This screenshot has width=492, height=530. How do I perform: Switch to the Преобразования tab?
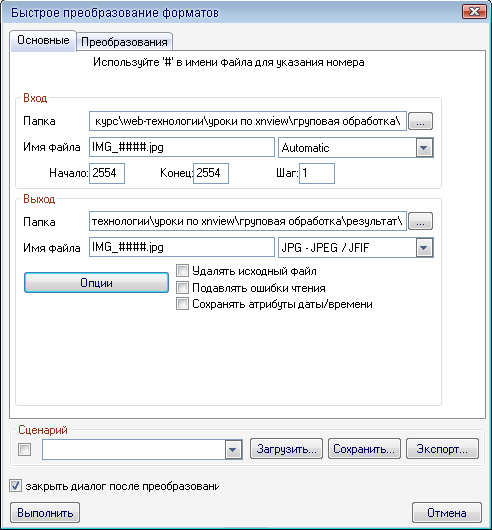[124, 42]
